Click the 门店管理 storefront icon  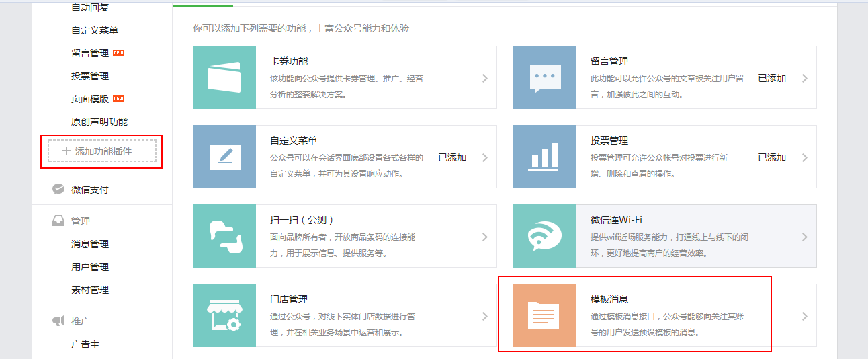tap(224, 315)
